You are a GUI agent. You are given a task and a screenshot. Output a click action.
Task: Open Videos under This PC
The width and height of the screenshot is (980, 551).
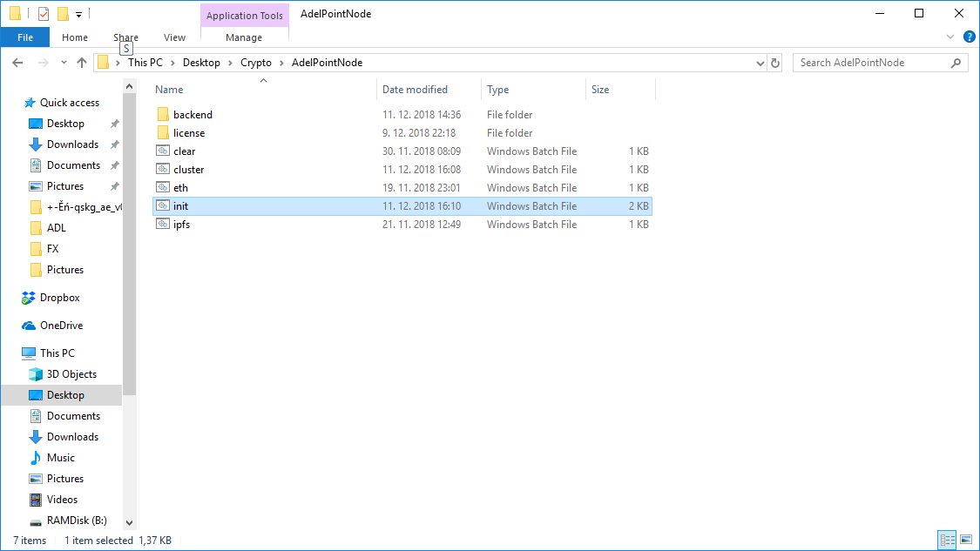coord(62,500)
